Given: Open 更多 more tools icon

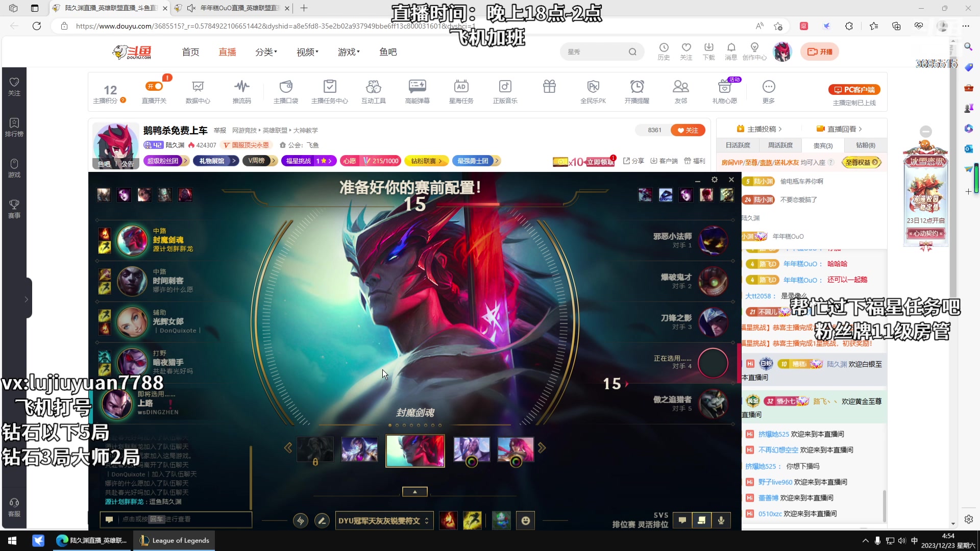Looking at the screenshot, I should click(769, 92).
